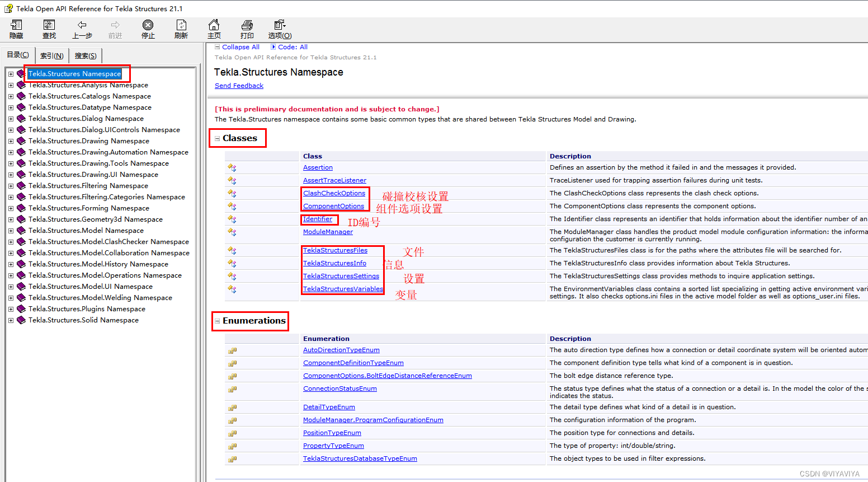Open the Send Feedback link

point(239,85)
